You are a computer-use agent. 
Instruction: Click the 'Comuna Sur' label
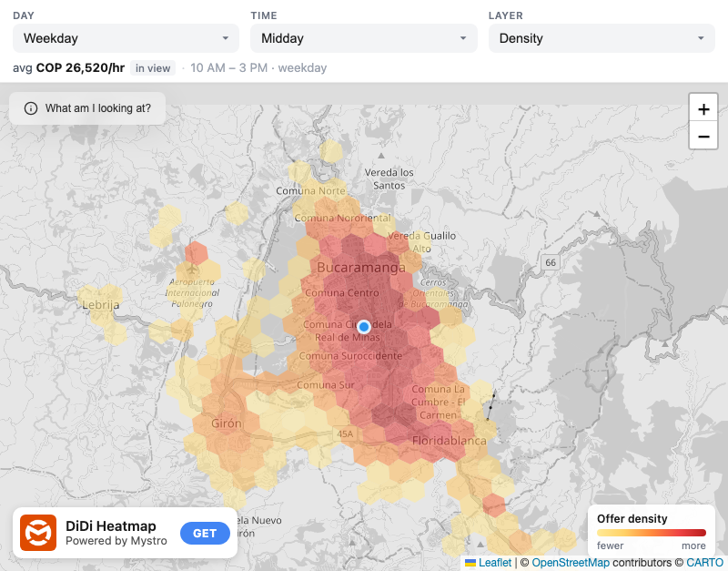tap(326, 385)
